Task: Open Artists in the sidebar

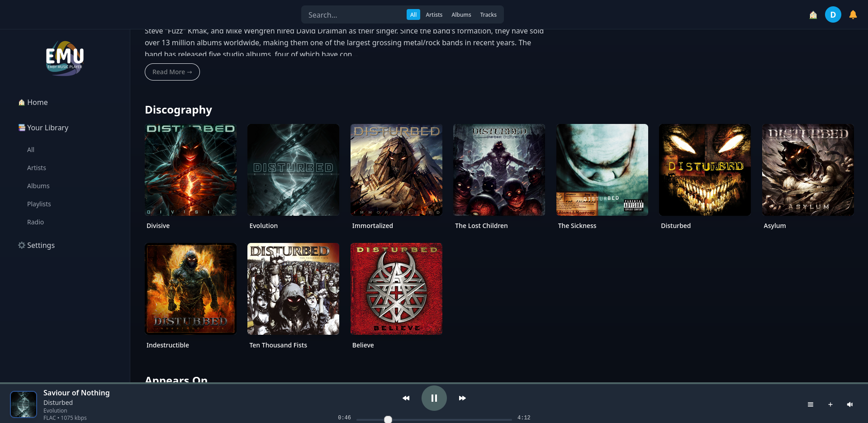Action: (x=37, y=168)
